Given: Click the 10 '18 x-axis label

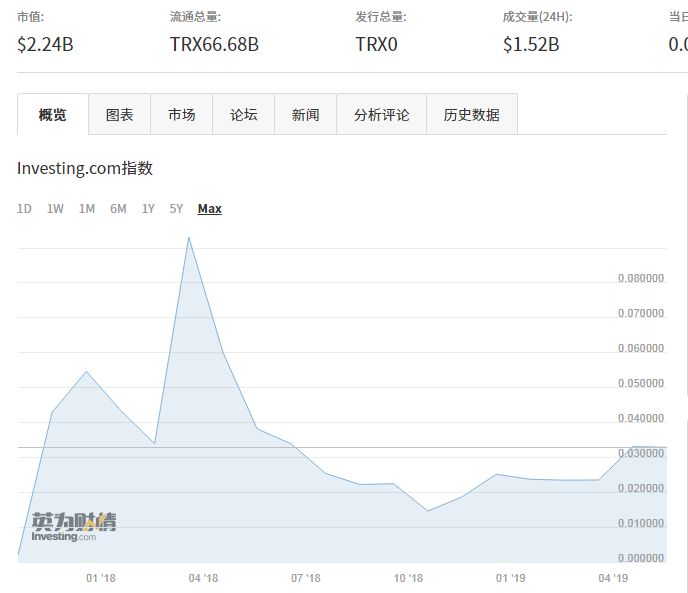Looking at the screenshot, I should point(408,578).
